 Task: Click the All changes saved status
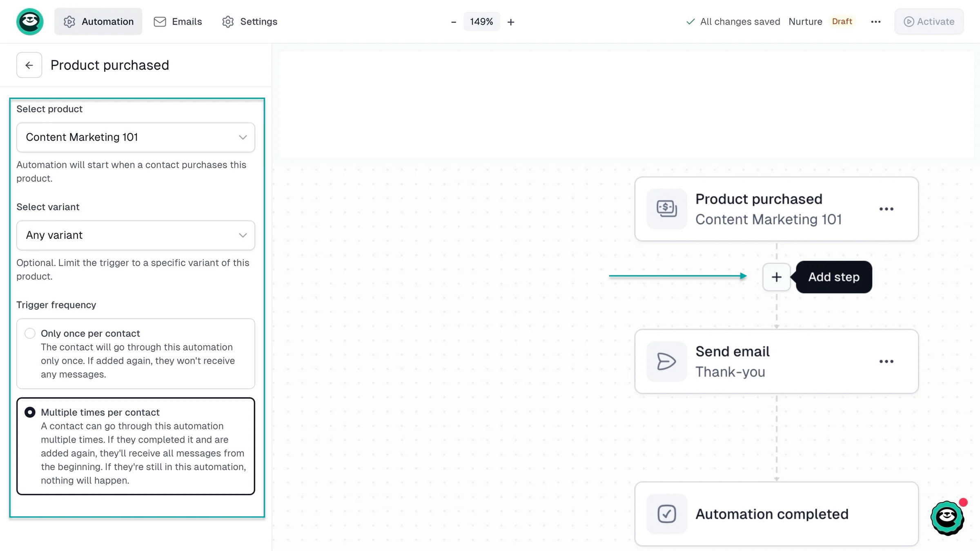point(733,22)
